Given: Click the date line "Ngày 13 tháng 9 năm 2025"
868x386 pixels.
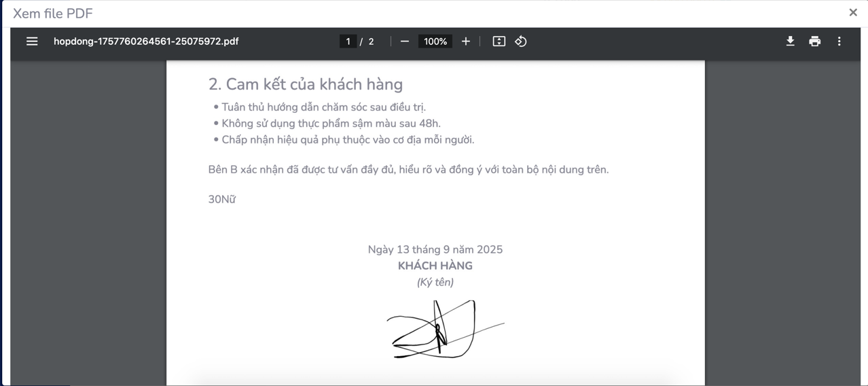Looking at the screenshot, I should [x=435, y=249].
